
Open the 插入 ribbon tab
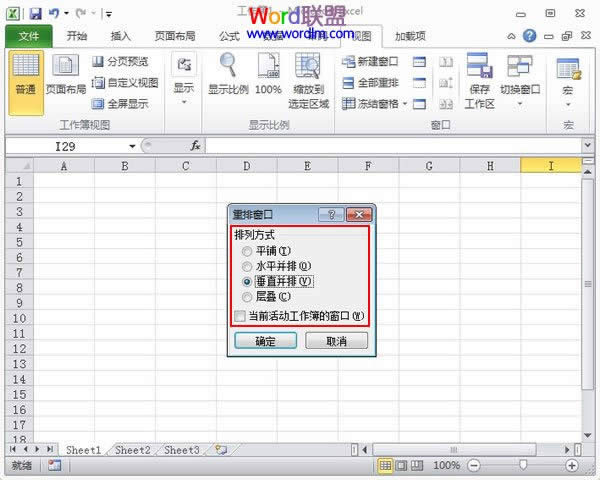click(x=120, y=36)
